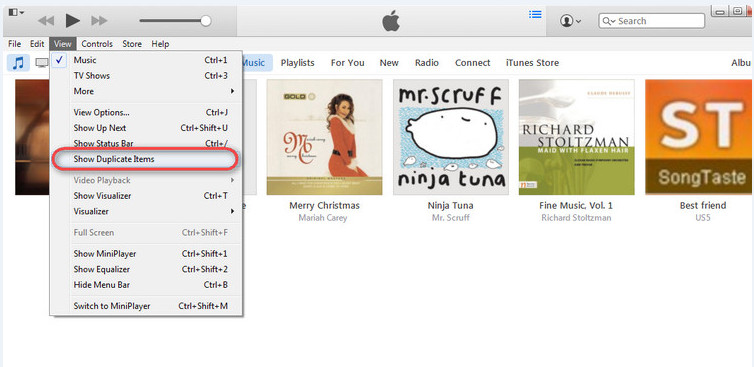Open the Edit menu

37,44
